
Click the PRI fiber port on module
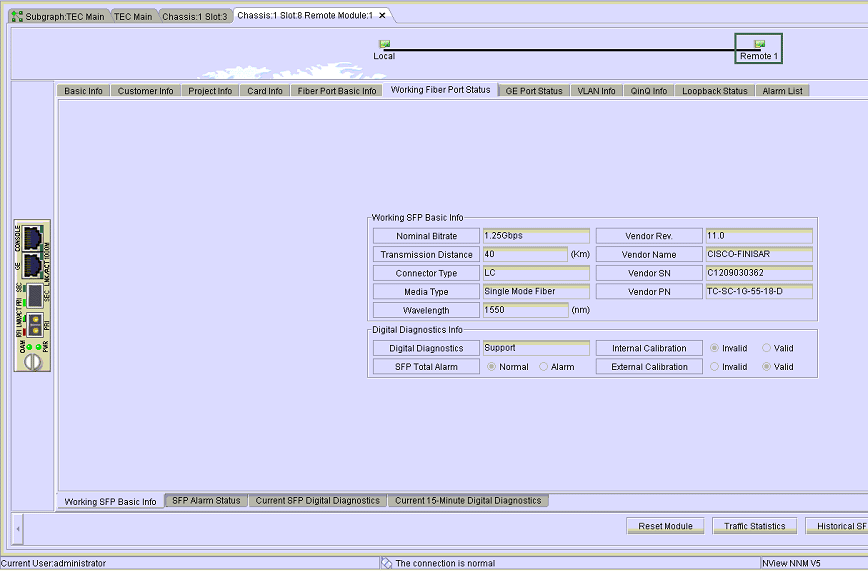(35, 325)
